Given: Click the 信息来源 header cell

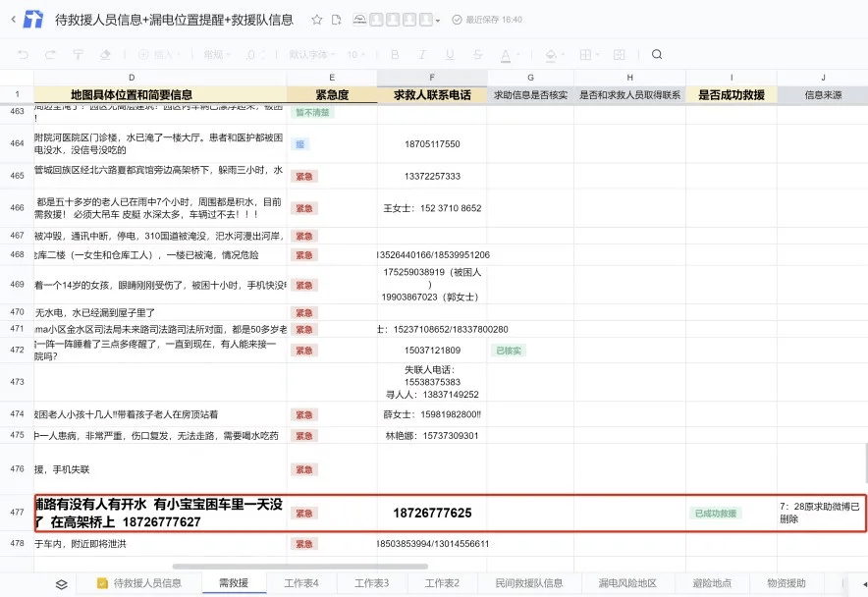Looking at the screenshot, I should click(823, 94).
